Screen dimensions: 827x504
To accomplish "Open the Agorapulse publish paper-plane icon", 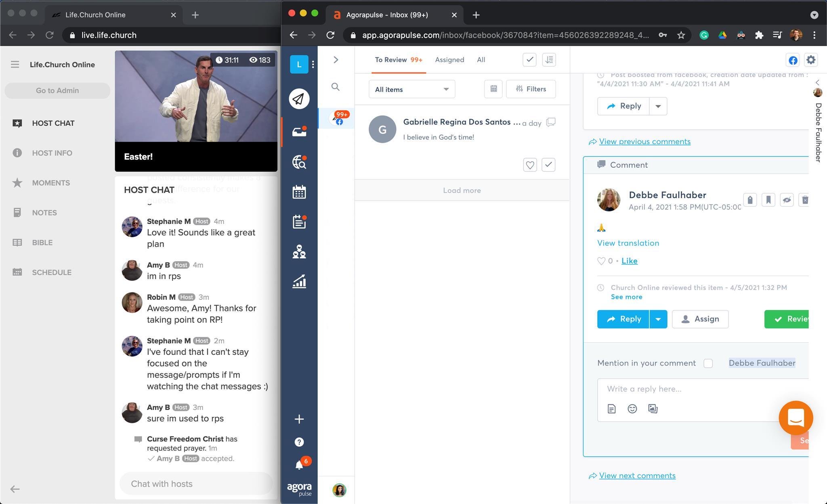I will (x=299, y=98).
